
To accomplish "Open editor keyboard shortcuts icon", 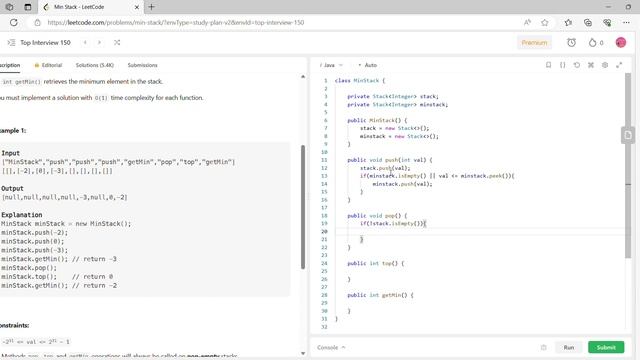I will coord(591,65).
